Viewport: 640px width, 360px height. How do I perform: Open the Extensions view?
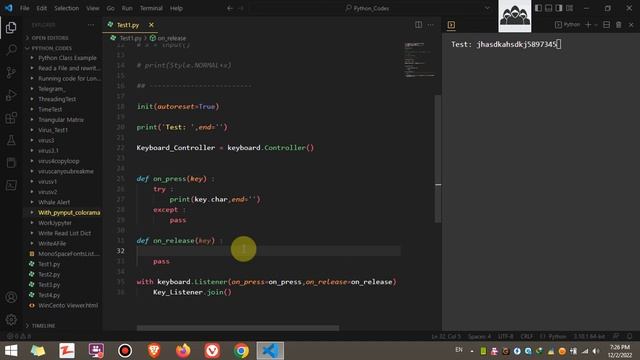[x=11, y=118]
